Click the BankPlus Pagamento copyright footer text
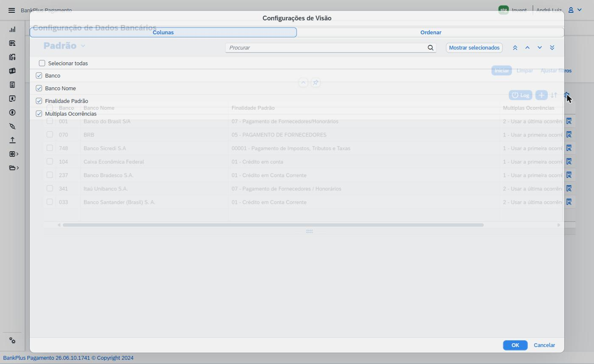Viewport: 594px width, 364px height. [68, 358]
